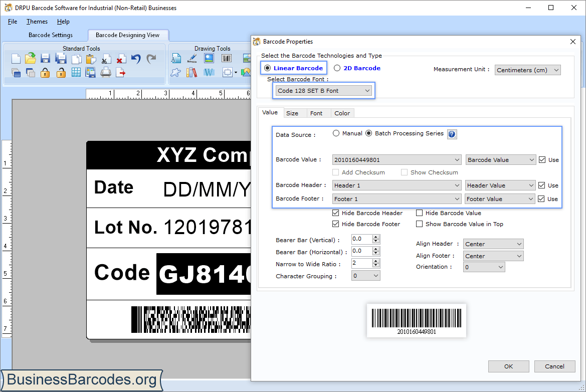Open Character Grouping dropdown
This screenshot has width=586, height=392.
[x=365, y=276]
